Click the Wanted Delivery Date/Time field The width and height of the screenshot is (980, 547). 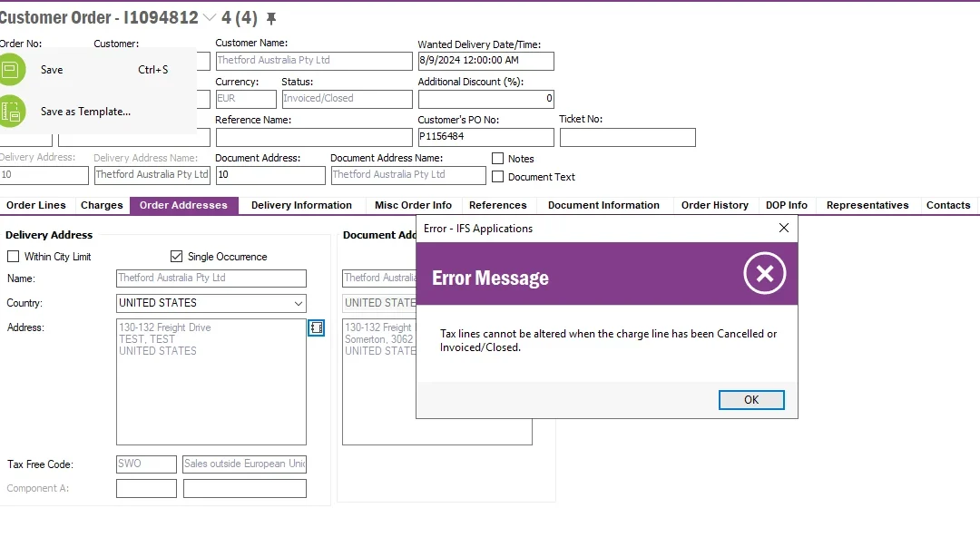click(x=485, y=61)
